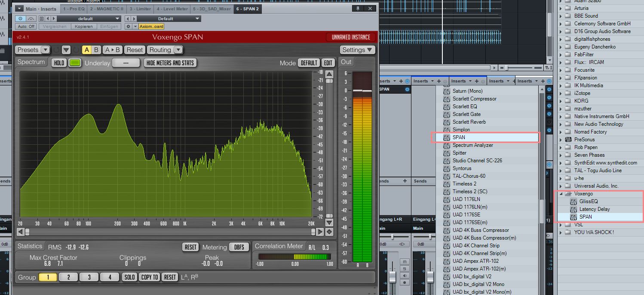This screenshot has width=644, height=295.
Task: Open the SPAN Presets dropdown
Action: pos(33,50)
